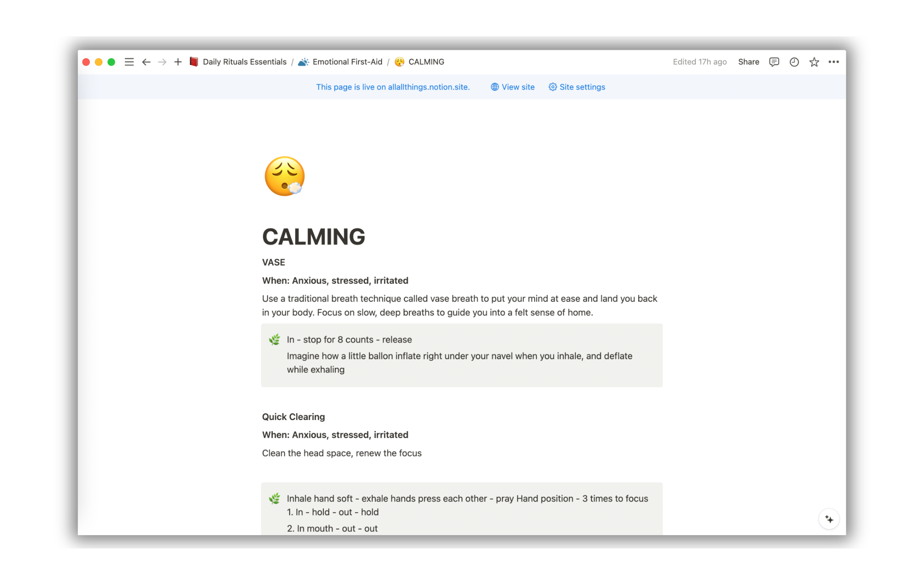This screenshot has height=585, width=924.
Task: Go forward with the right arrow
Action: pyautogui.click(x=162, y=62)
